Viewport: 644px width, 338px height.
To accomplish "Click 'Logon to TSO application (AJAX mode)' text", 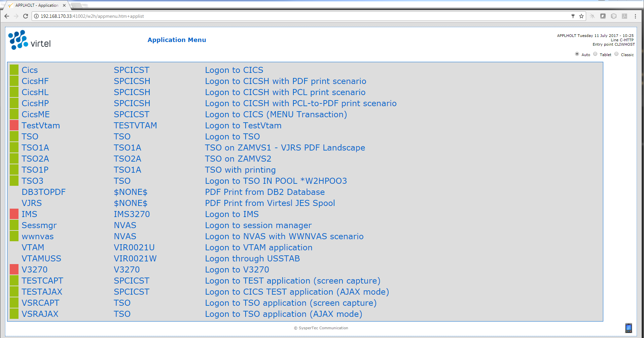I will pyautogui.click(x=284, y=314).
